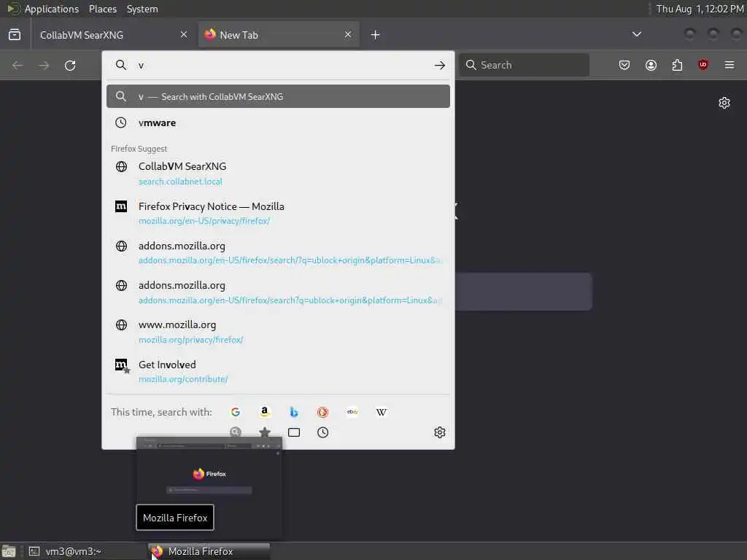Search History via clock icon

pos(322,432)
